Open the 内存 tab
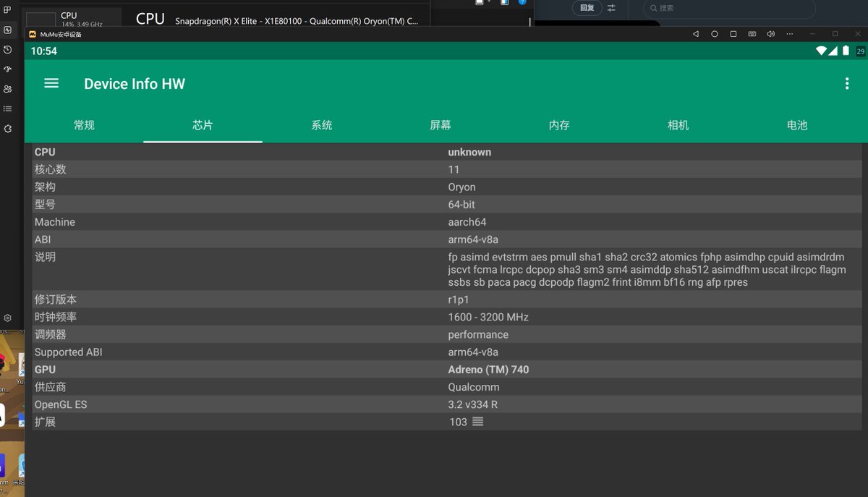Screen dimensions: 868x497 click(559, 125)
